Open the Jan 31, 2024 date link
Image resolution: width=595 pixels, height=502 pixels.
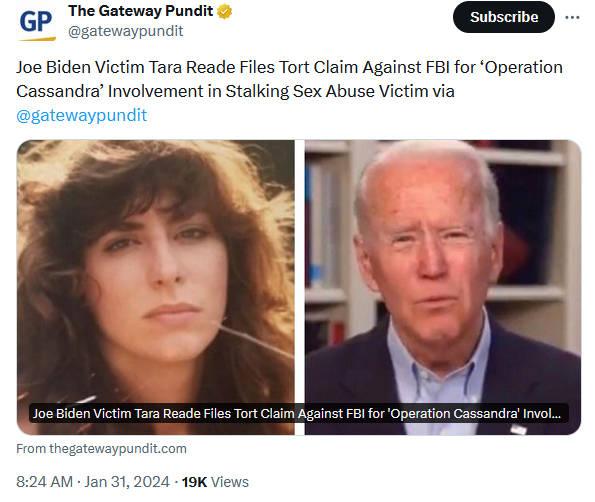click(127, 482)
